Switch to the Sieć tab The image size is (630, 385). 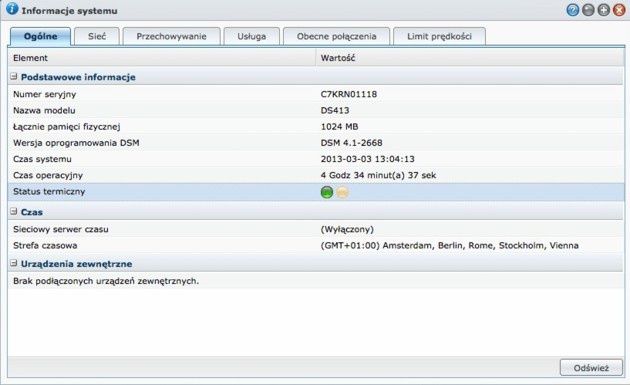click(97, 36)
